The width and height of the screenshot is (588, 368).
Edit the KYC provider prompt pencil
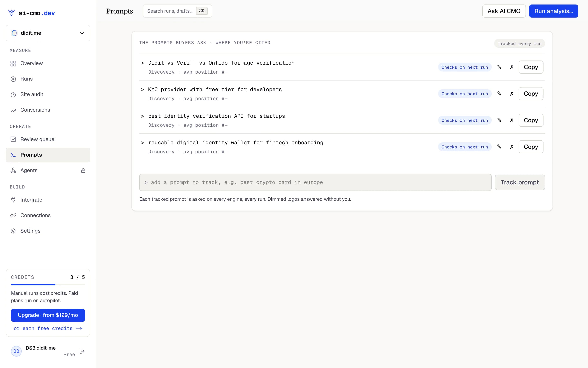pos(499,93)
